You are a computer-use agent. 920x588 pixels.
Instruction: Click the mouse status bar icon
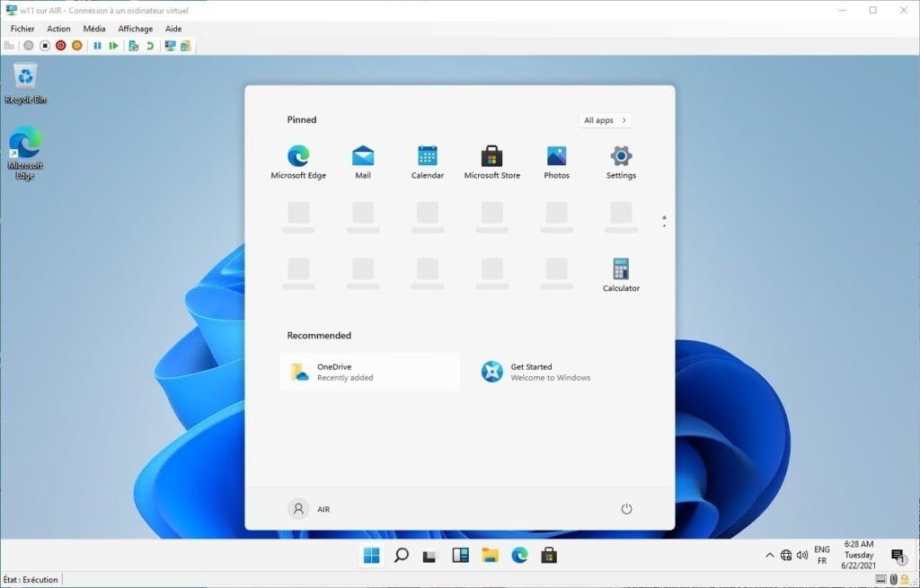coord(894,579)
